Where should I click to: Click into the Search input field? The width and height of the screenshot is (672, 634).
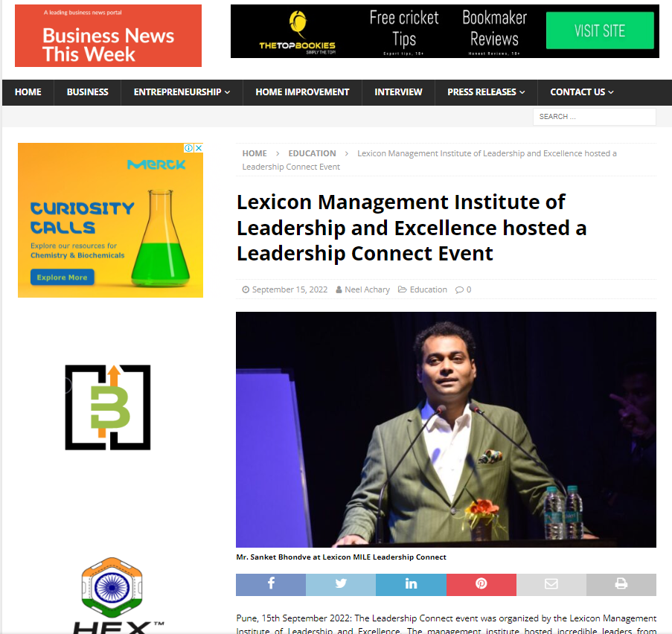595,117
